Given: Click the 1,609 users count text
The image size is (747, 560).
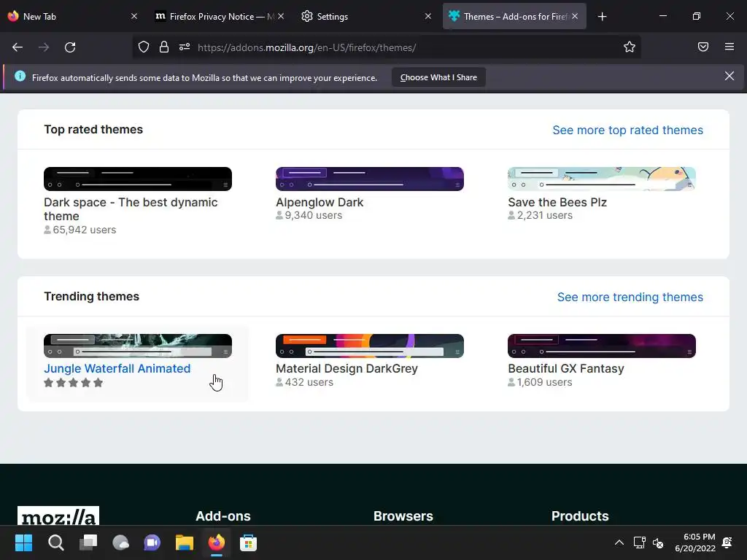Looking at the screenshot, I should [x=544, y=382].
